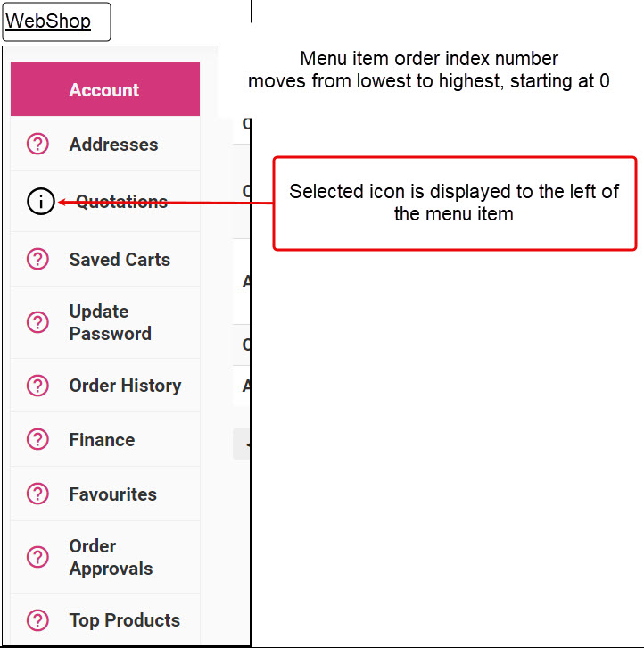Screen dimensions: 644x648
Task: Open the Addresses menu item
Action: [113, 144]
